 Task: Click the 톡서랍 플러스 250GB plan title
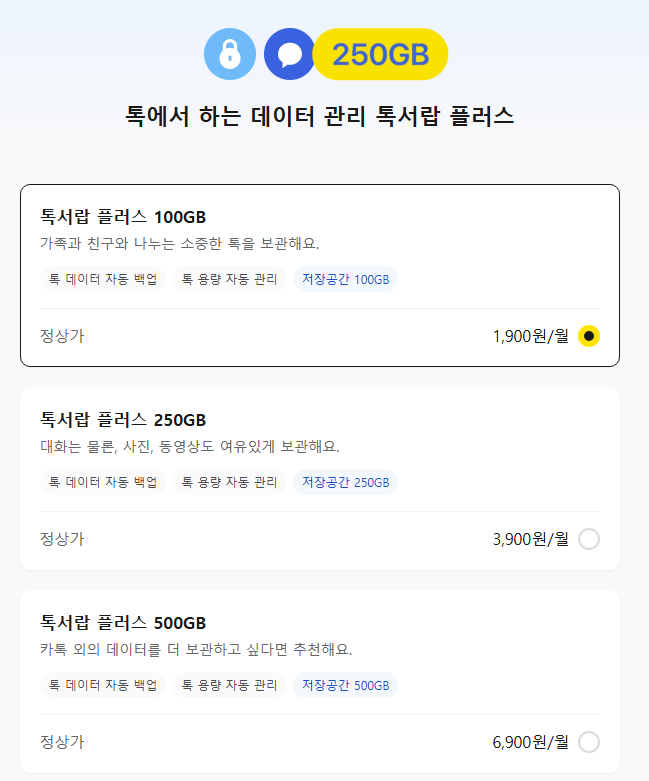(123, 420)
